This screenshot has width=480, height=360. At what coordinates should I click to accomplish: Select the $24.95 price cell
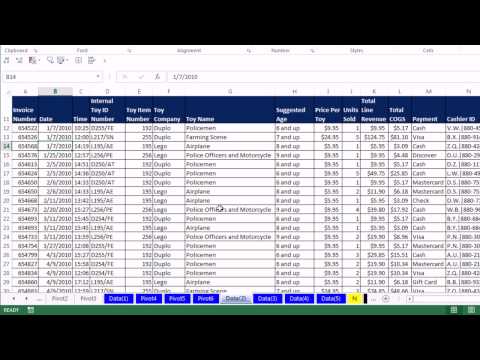328,137
